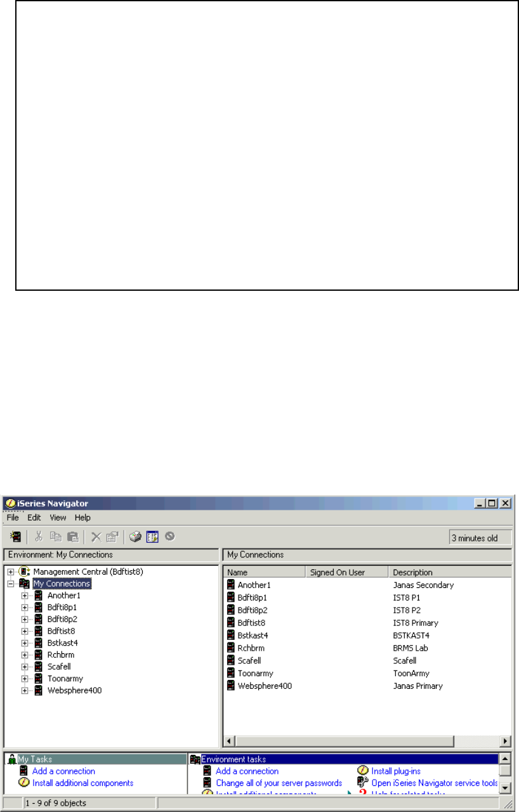Select Bdftist8 row in connections list
Screen dimensions: 519x812
point(368,623)
